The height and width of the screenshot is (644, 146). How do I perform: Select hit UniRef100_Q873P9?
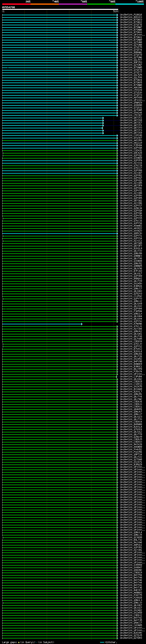point(131,186)
